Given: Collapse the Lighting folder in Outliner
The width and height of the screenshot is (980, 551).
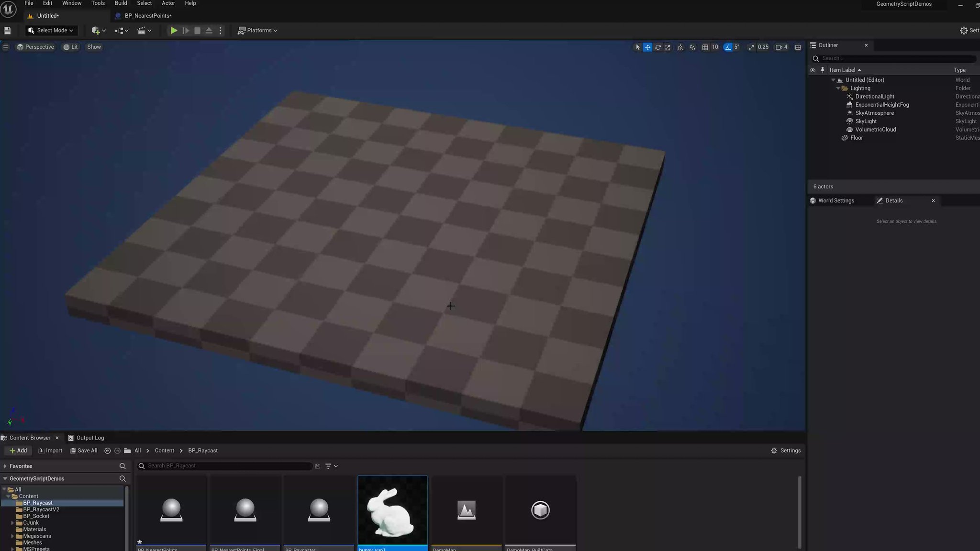Looking at the screenshot, I should click(838, 88).
